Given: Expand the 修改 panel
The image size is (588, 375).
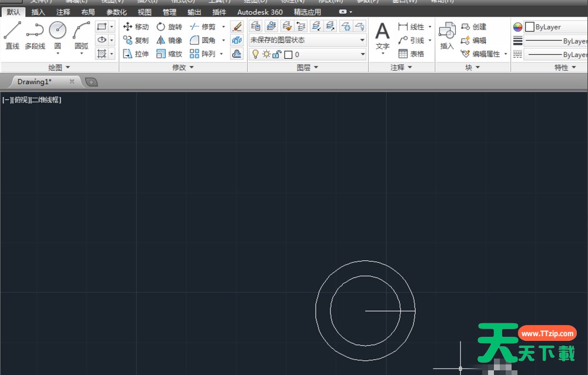Looking at the screenshot, I should pos(183,68).
